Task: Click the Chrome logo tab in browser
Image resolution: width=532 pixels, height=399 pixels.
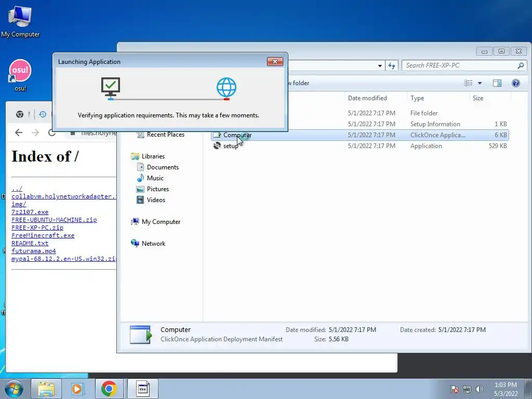Action: 20,114
